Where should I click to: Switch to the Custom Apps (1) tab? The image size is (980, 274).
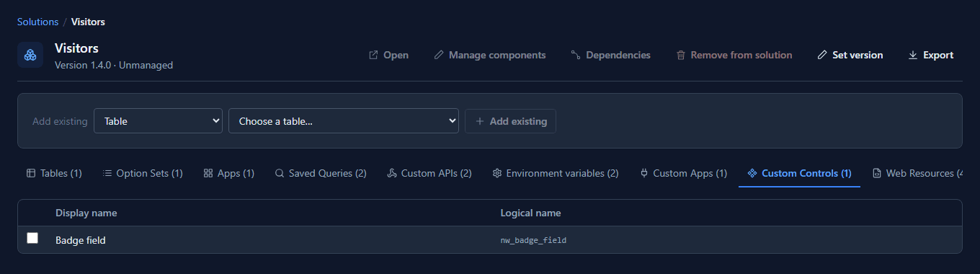click(x=683, y=173)
